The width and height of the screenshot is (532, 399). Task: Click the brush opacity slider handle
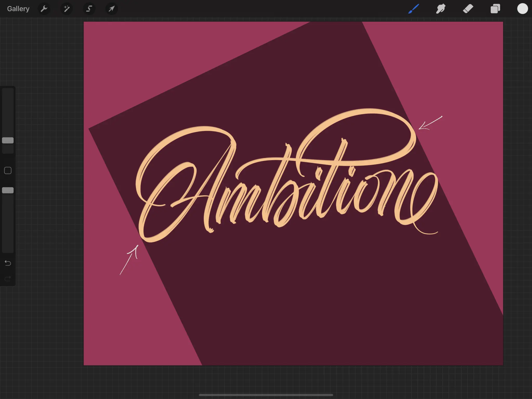coord(8,190)
